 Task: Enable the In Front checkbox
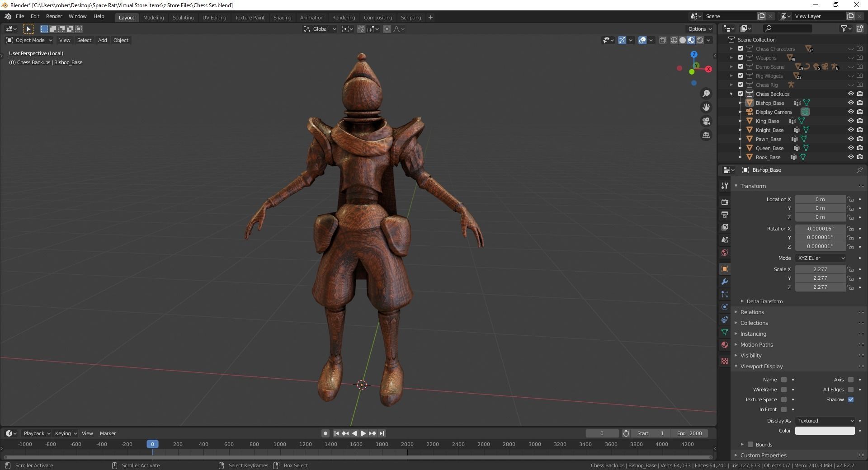(x=784, y=409)
